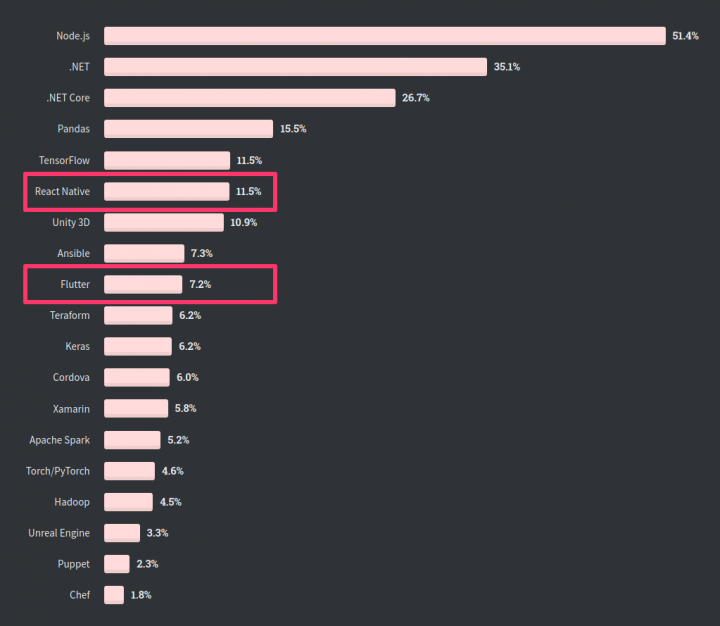Select the Apache Spark bar

132,440
